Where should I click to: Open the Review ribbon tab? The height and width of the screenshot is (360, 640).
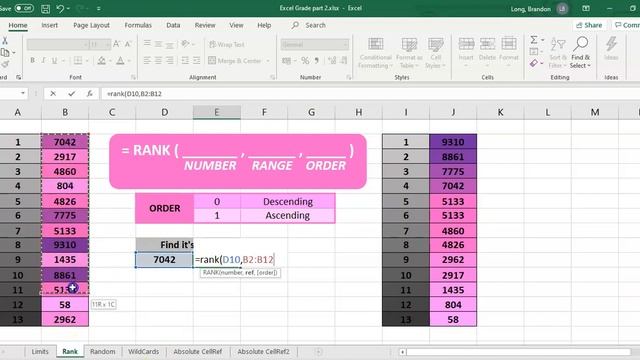click(205, 25)
